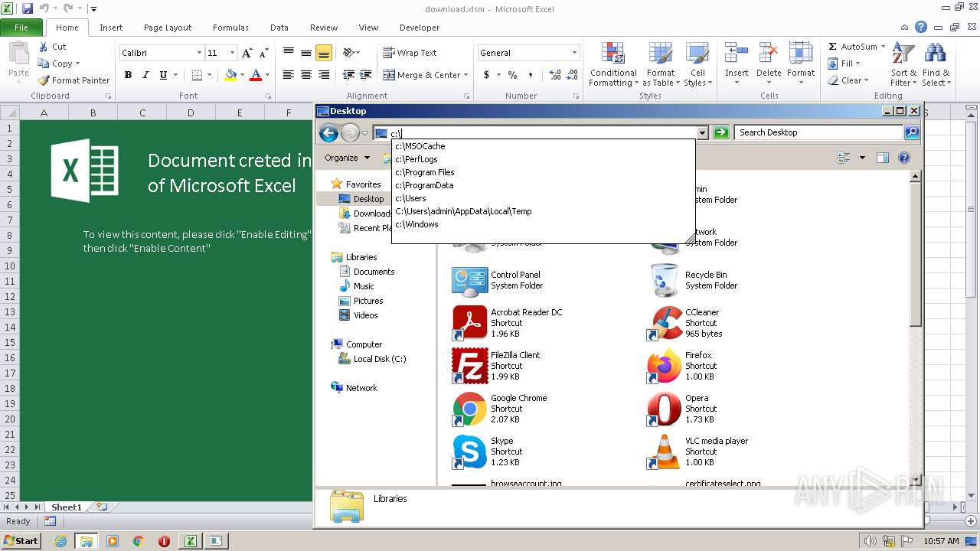Click the Cut icon in Clipboard group
Viewport: 980px width, 551px height.
pos(44,47)
